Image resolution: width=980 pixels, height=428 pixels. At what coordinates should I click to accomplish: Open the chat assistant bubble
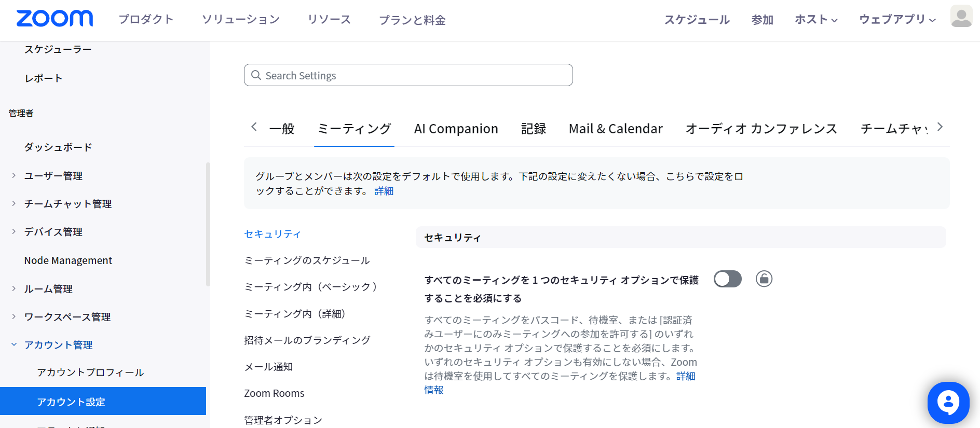(x=948, y=403)
